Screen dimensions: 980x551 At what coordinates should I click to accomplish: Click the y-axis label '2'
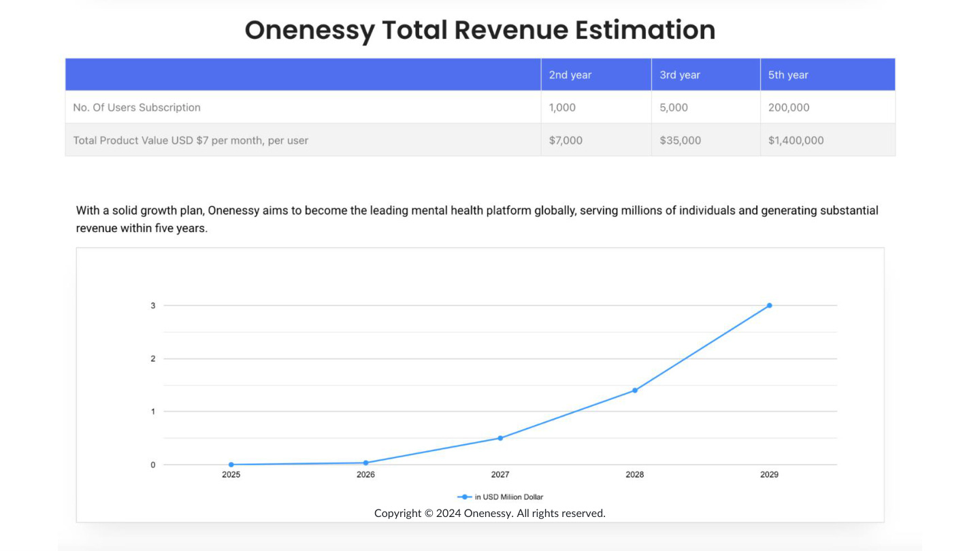click(x=153, y=359)
